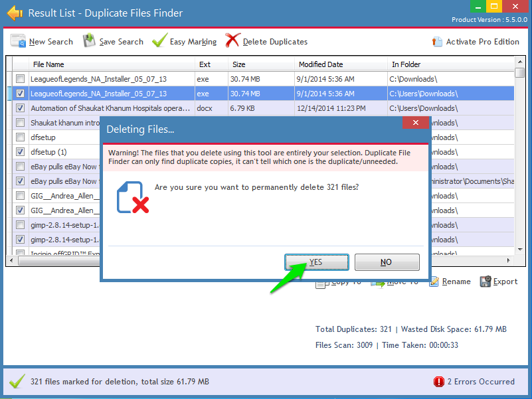Click the red 2 Errors Occurred icon
Image resolution: width=532 pixels, height=399 pixels.
coord(439,382)
